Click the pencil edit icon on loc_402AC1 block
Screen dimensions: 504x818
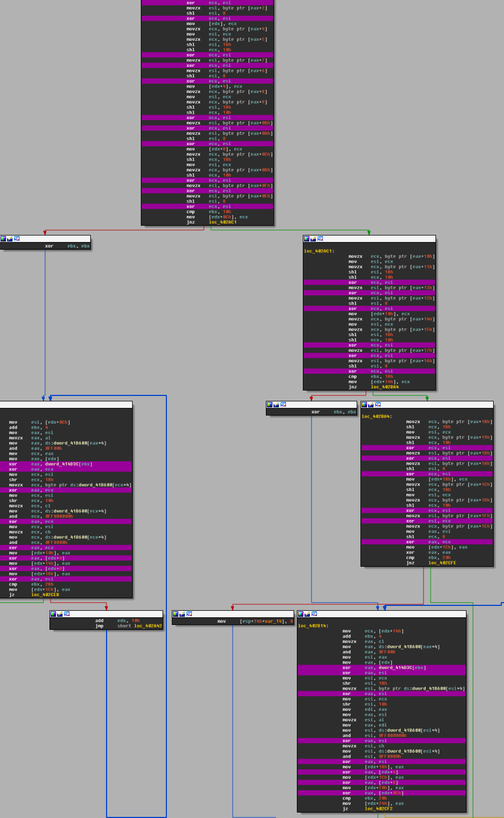tap(313, 239)
